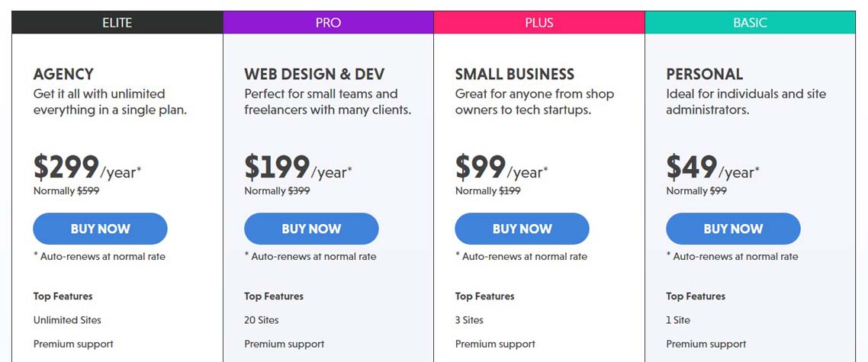Screen dimensions: 868x362
Task: Click the 20 Sites feature text
Action: pos(262,320)
